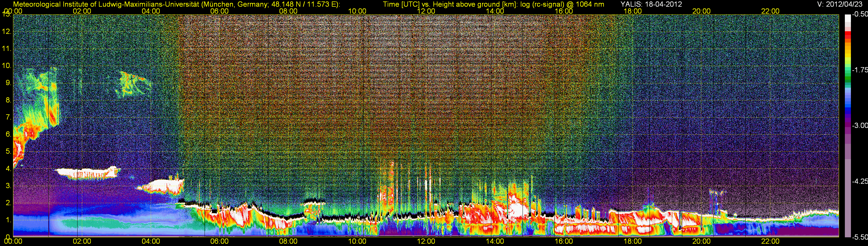This screenshot has width=868, height=246.
Task: Click the 14:00 label on top time axis
Action: 495,11
